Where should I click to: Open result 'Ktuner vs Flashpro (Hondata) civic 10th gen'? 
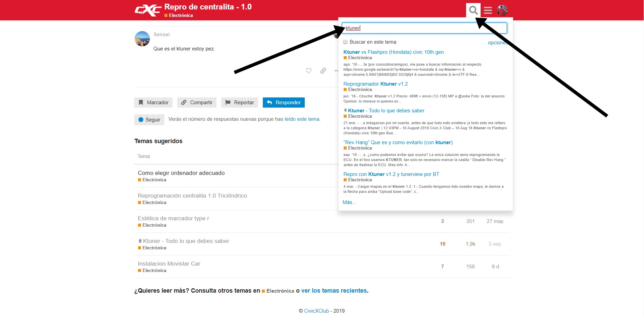click(x=393, y=52)
